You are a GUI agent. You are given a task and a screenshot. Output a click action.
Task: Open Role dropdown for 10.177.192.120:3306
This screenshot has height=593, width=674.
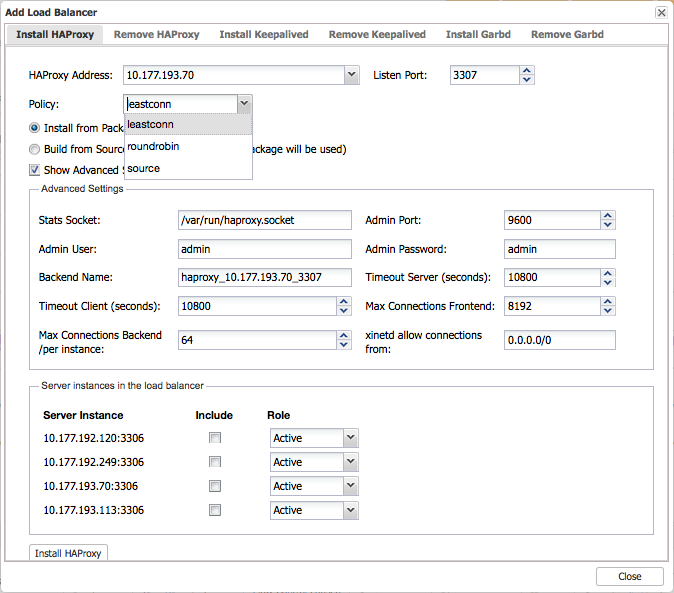(x=351, y=438)
